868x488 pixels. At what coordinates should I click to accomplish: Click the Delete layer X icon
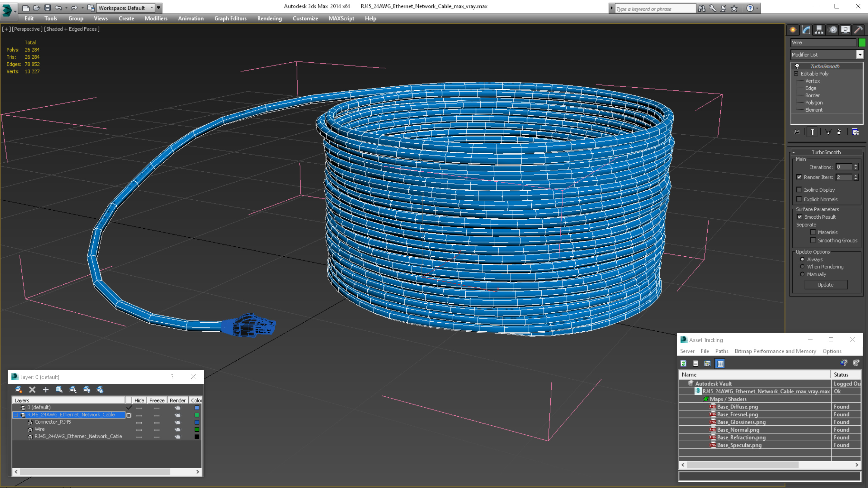click(32, 390)
